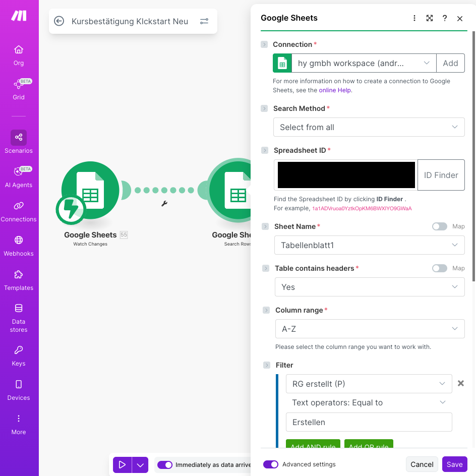476x476 pixels.
Task: Toggle Map for Table contains headers
Action: coord(440,268)
